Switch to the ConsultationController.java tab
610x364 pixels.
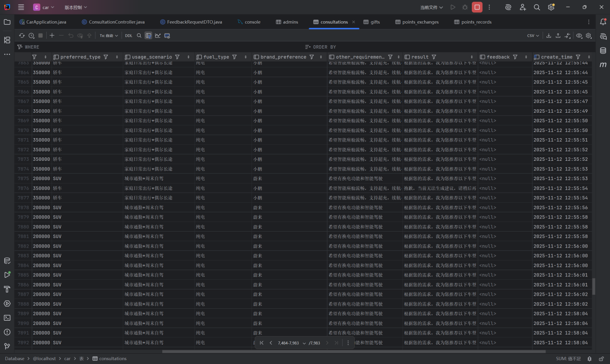pyautogui.click(x=113, y=22)
